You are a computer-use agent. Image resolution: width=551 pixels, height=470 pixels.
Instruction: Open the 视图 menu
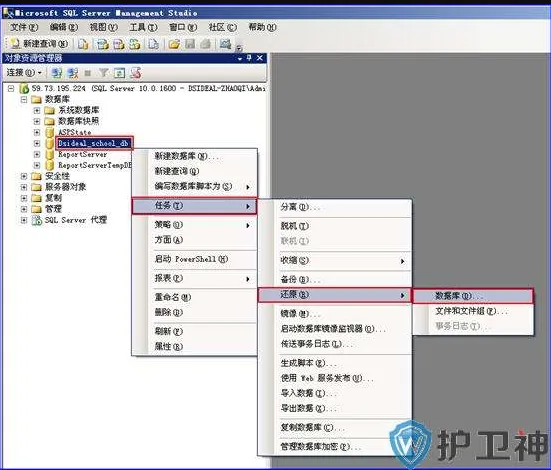coord(103,27)
